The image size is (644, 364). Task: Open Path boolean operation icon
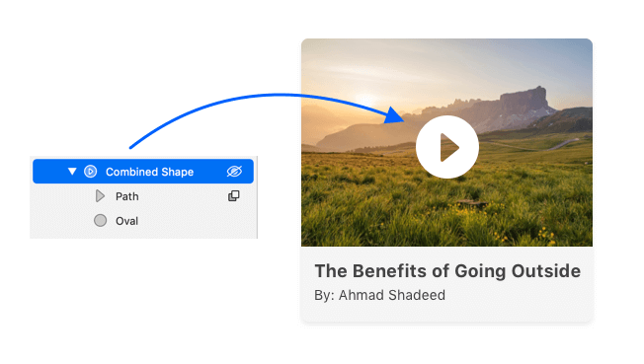point(234,195)
